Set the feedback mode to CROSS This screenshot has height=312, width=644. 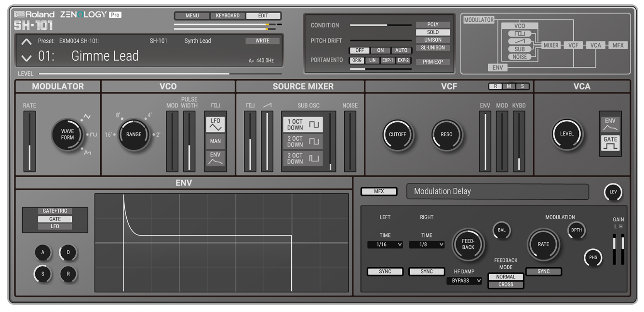506,285
